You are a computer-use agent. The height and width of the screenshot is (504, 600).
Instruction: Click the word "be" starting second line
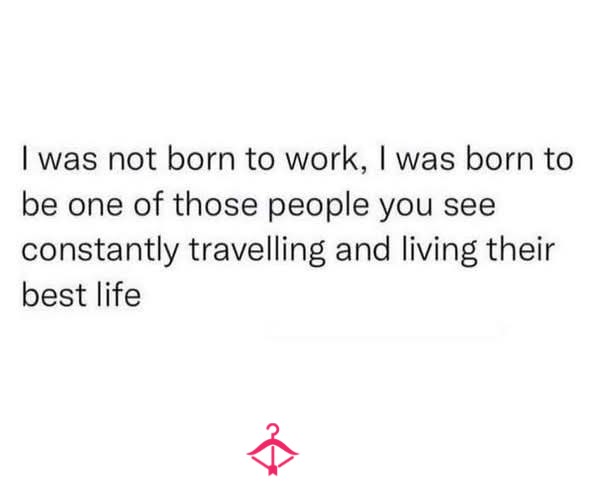[40, 204]
